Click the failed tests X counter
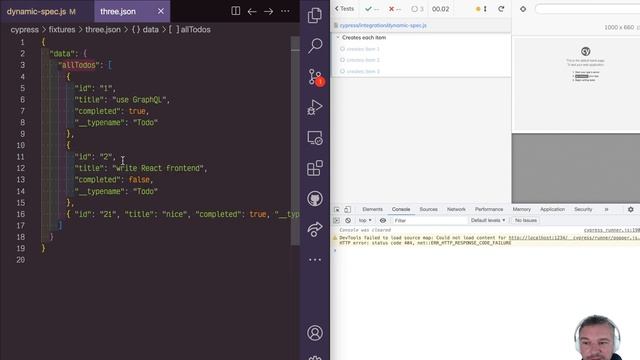Screen dimensions: 640x360 pyautogui.click(x=395, y=9)
